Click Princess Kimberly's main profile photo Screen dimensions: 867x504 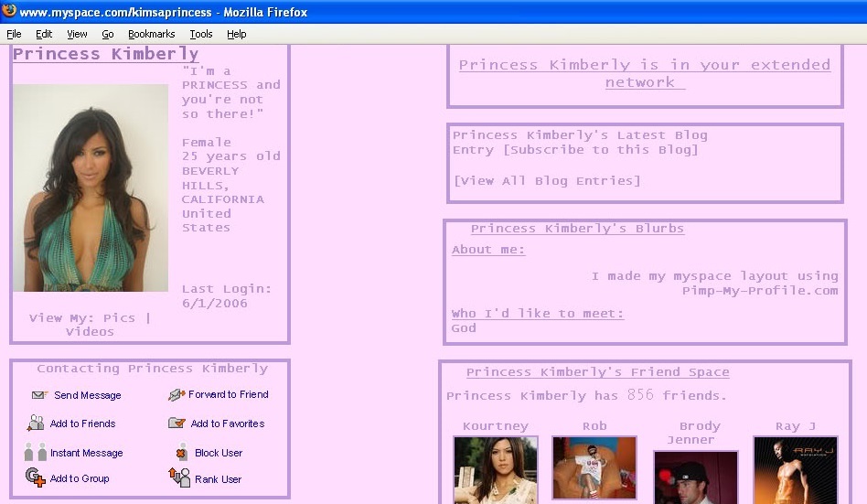tap(91, 188)
